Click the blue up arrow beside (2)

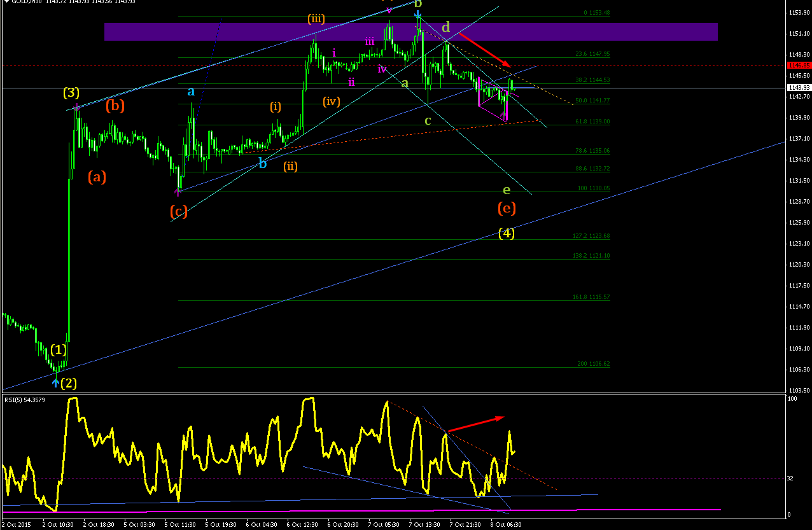[56, 382]
